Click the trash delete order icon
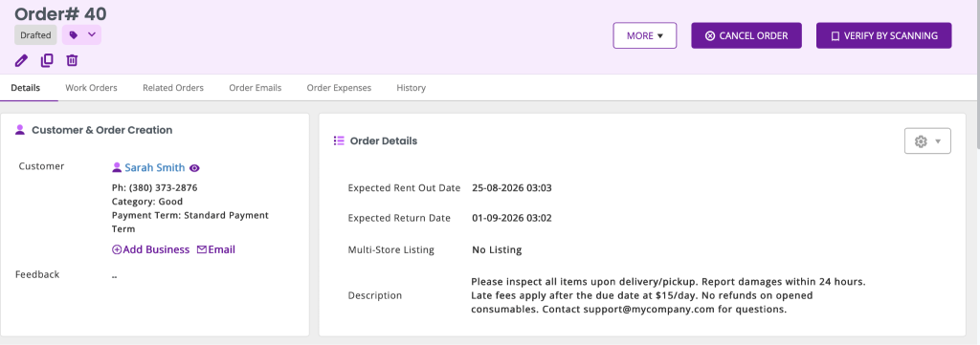The image size is (980, 345). [73, 60]
